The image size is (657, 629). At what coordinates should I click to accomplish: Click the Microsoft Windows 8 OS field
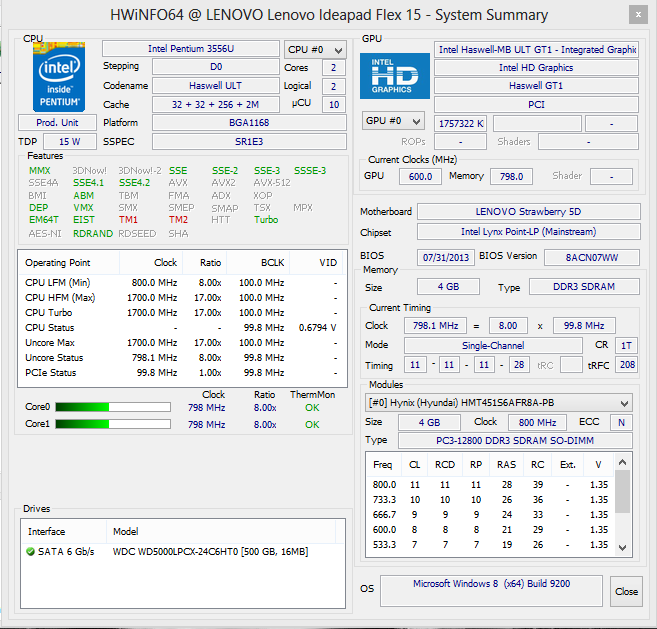pyautogui.click(x=491, y=591)
